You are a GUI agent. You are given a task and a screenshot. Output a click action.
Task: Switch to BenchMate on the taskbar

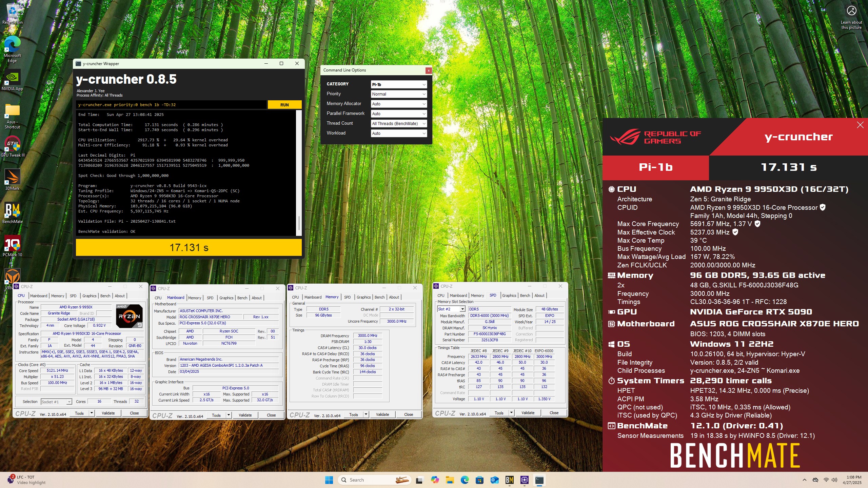pos(509,480)
